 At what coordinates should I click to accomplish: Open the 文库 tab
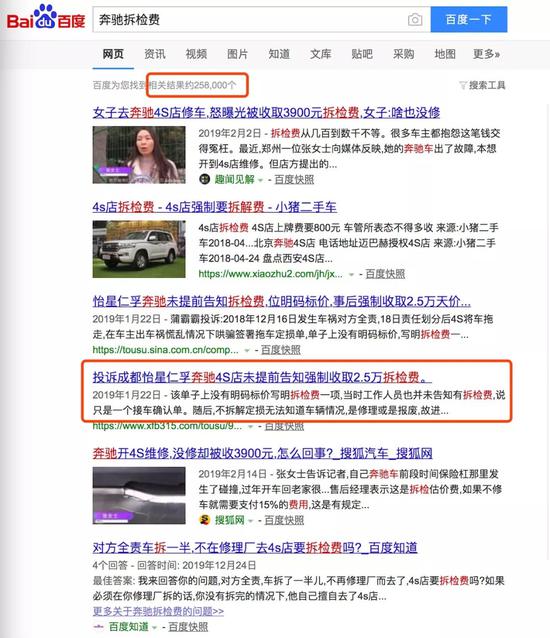321,54
